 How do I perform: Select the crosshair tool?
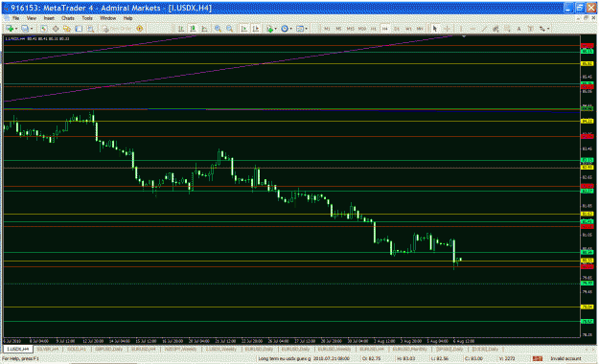[447, 29]
